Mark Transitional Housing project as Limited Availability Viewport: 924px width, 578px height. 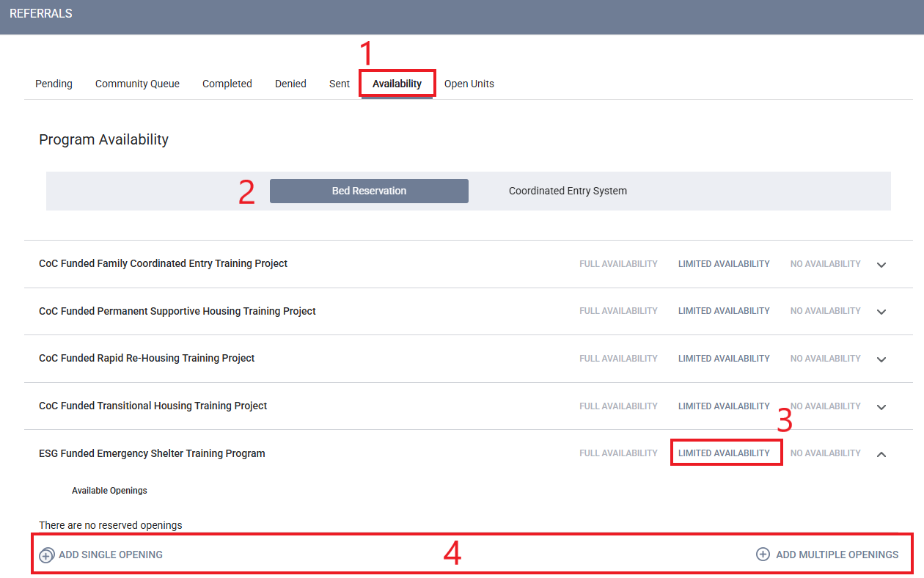(724, 406)
